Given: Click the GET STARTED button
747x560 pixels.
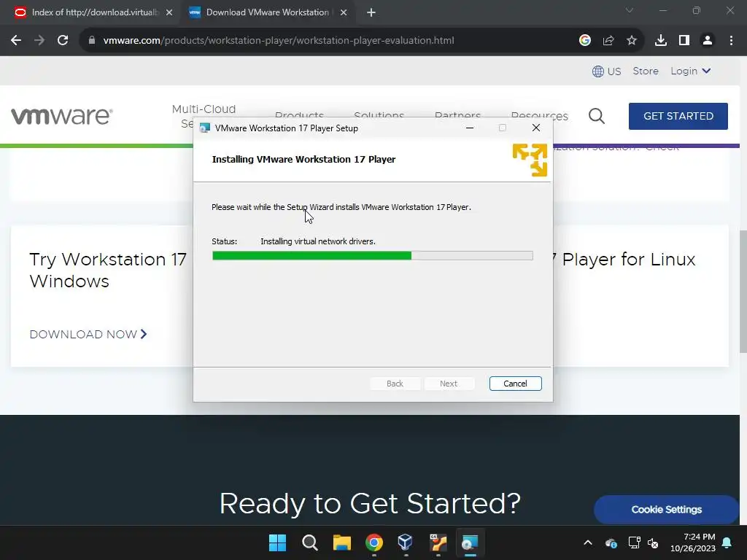Looking at the screenshot, I should click(678, 116).
